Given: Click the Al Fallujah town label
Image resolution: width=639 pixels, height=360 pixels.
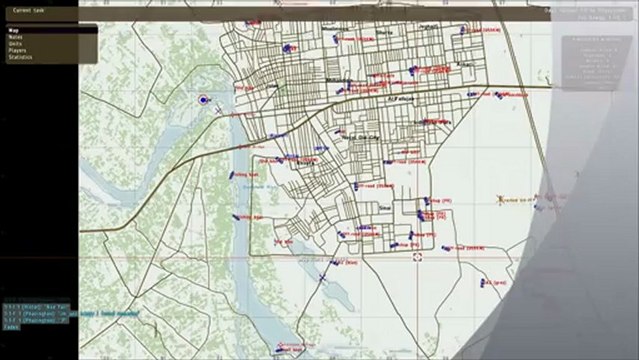Looking at the screenshot, I should tap(401, 99).
